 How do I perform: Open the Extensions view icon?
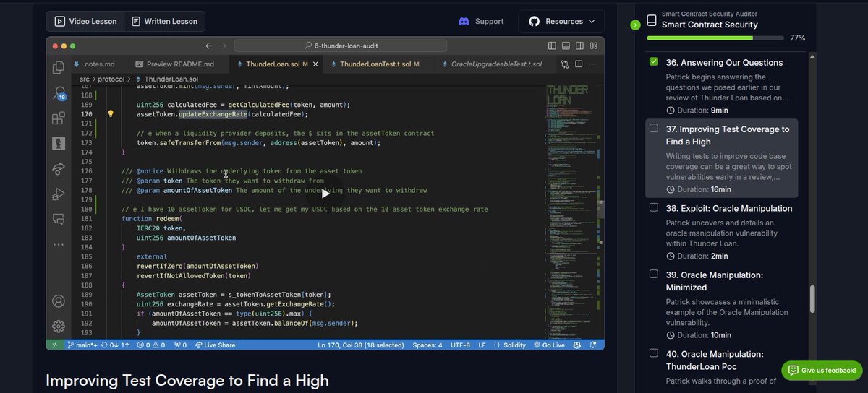point(59,118)
